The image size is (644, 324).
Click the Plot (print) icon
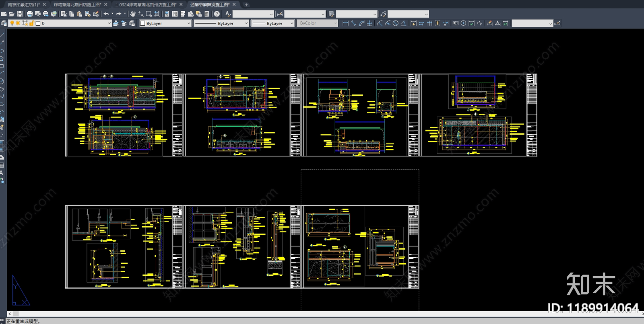pos(30,14)
